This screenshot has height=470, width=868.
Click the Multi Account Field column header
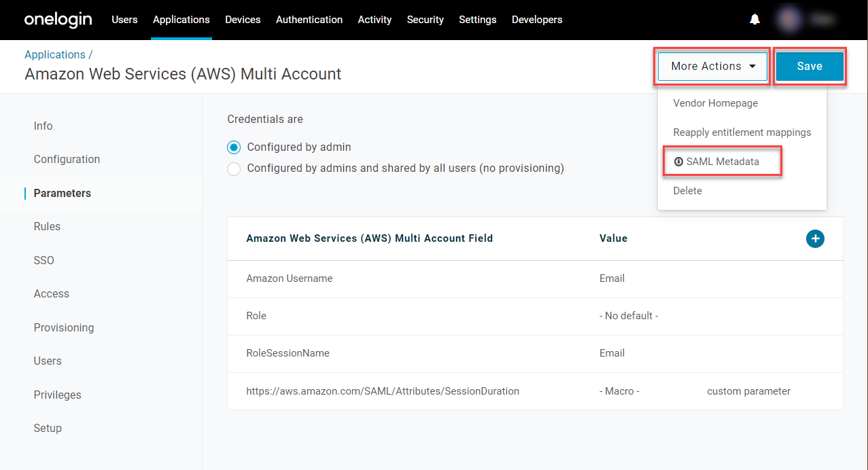(x=369, y=238)
